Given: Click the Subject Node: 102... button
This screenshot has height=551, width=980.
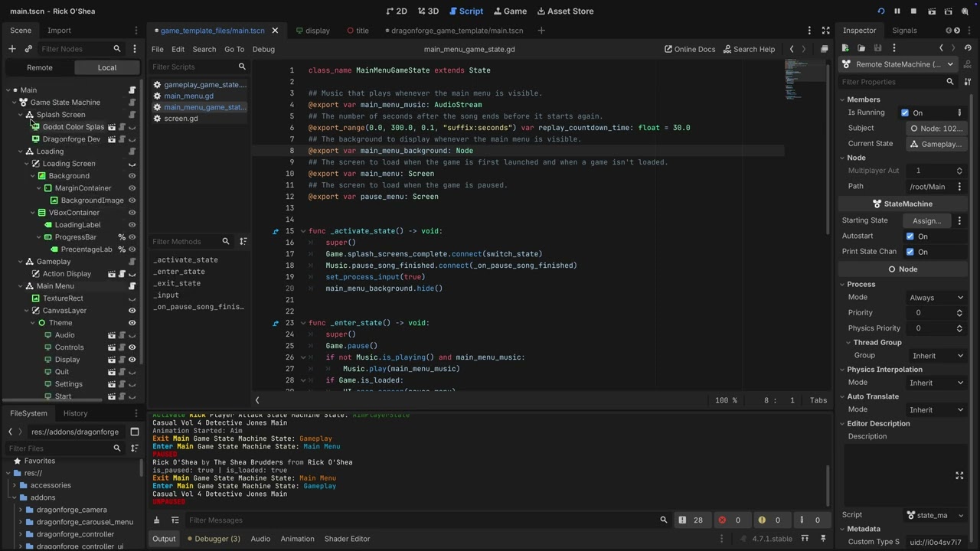Looking at the screenshot, I should [x=937, y=129].
